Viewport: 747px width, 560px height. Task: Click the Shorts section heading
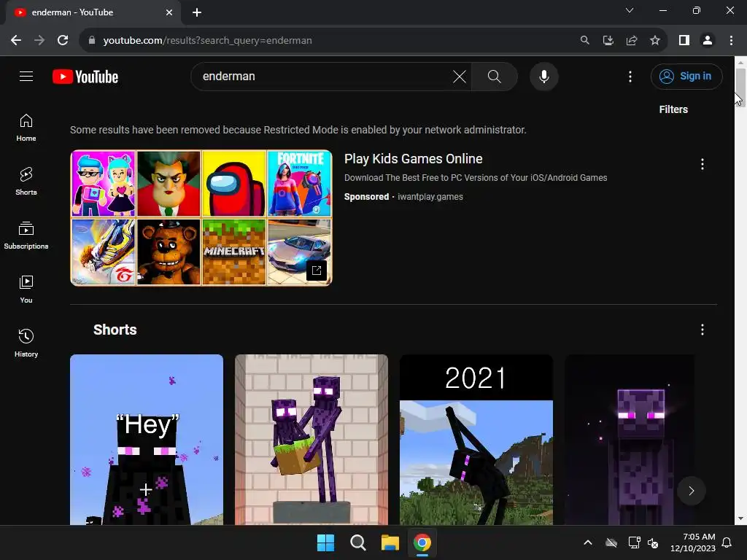(115, 330)
